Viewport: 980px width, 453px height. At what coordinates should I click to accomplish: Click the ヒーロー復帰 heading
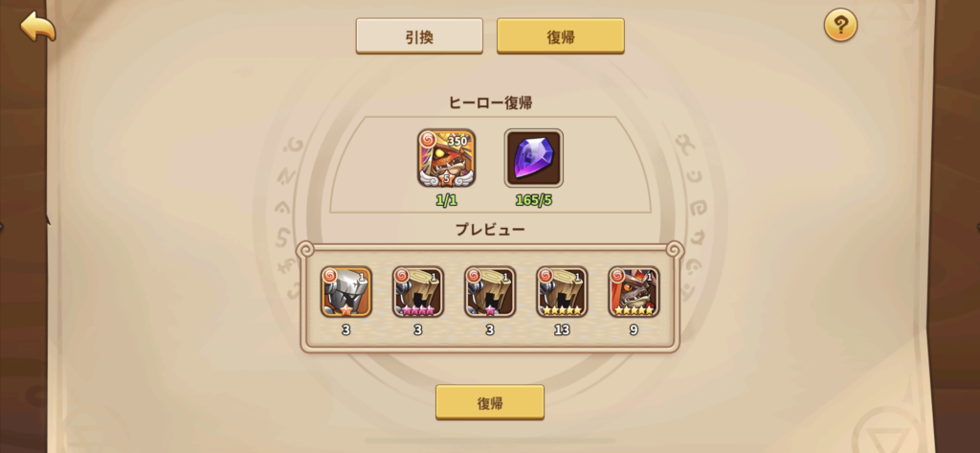click(490, 103)
